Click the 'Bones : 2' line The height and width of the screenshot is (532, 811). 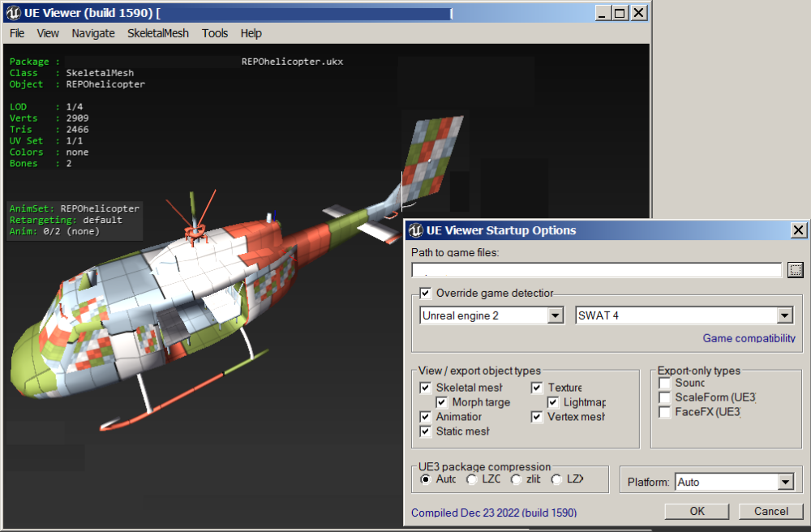click(x=41, y=163)
